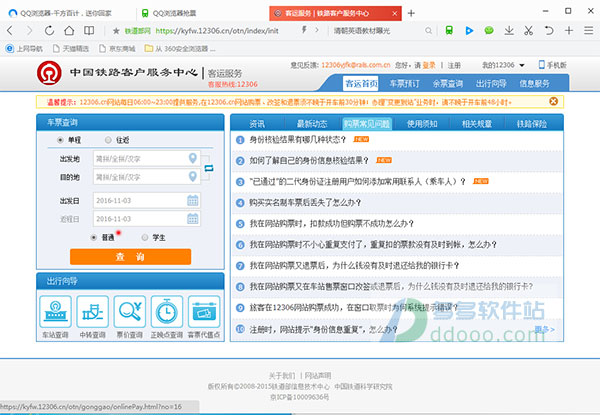Image resolution: width=600 pixels, height=415 pixels.
Task: Click the 目的地 destination input field
Action: click(x=147, y=177)
